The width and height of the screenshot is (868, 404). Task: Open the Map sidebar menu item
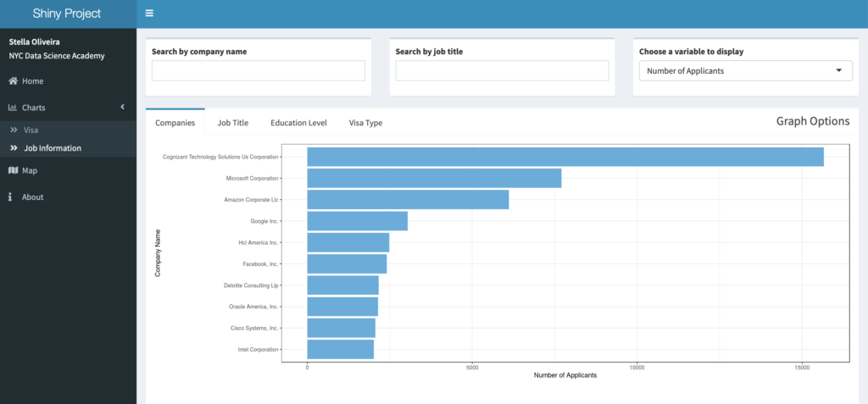68,170
